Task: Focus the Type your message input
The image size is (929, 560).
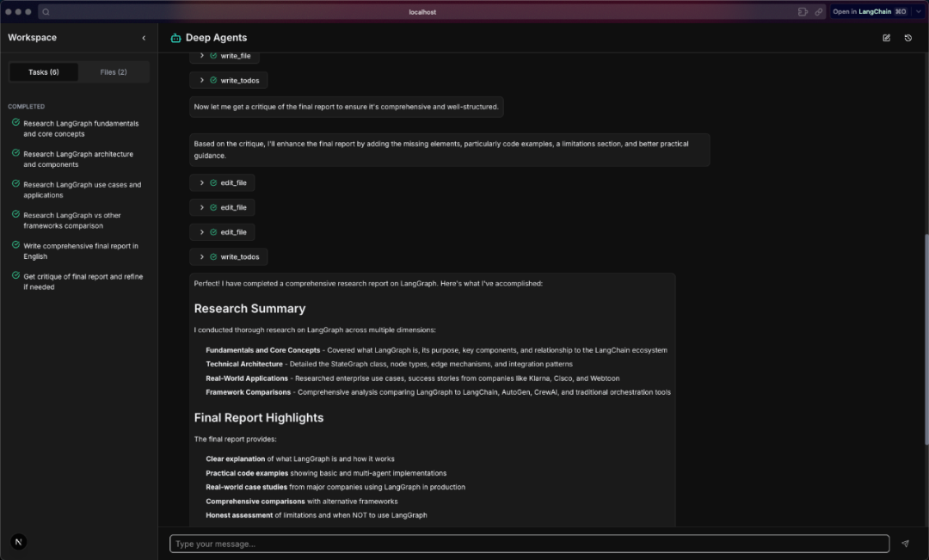Action: [529, 544]
